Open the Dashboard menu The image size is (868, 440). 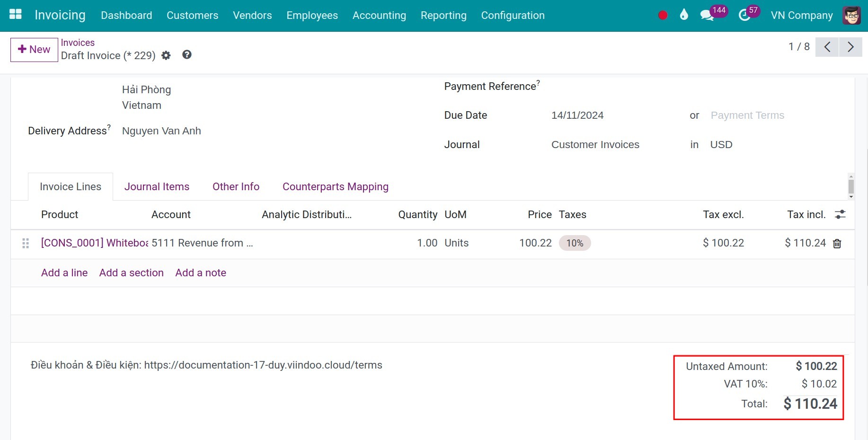(x=126, y=15)
